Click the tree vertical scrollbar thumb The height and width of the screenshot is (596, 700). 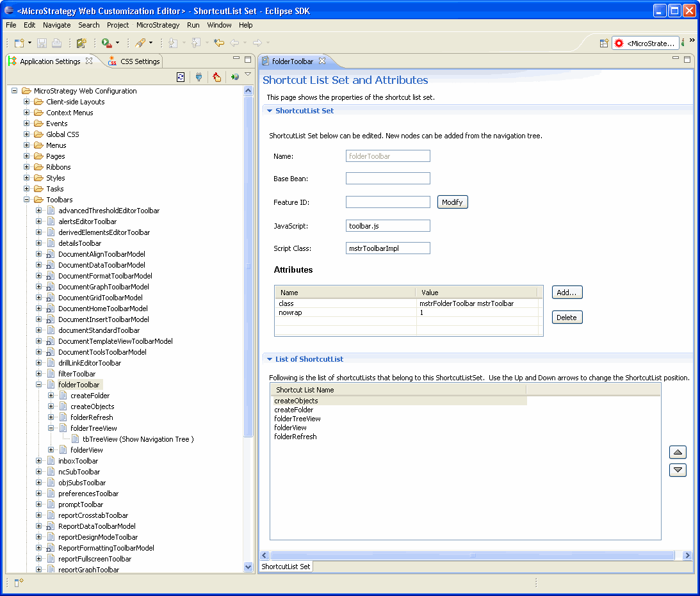tap(248, 266)
